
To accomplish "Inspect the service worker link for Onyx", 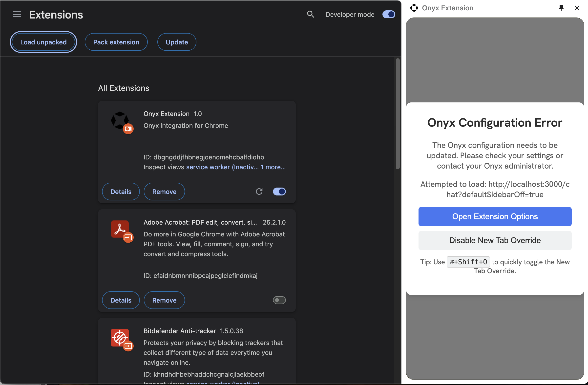I will [x=222, y=167].
